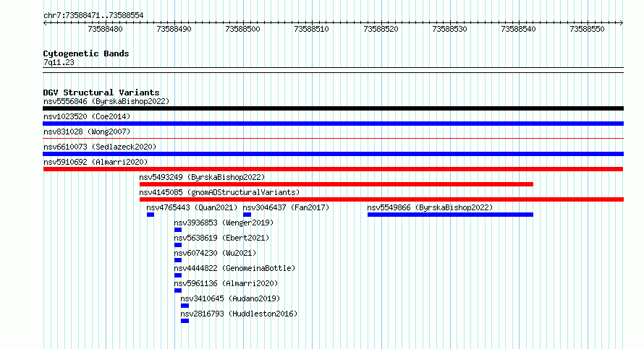
Task: Select the red nsv5493249 variant bar
Action: click(336, 184)
